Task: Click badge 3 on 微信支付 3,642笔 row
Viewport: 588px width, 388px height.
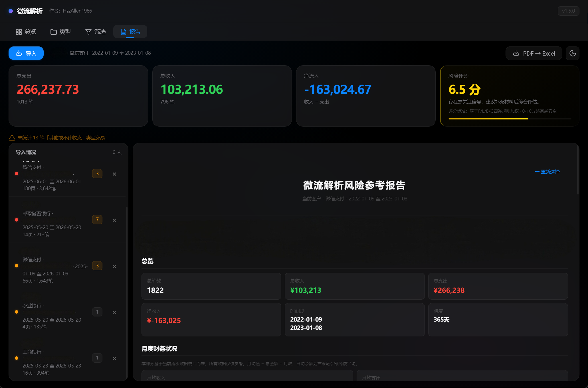Action: pos(97,174)
